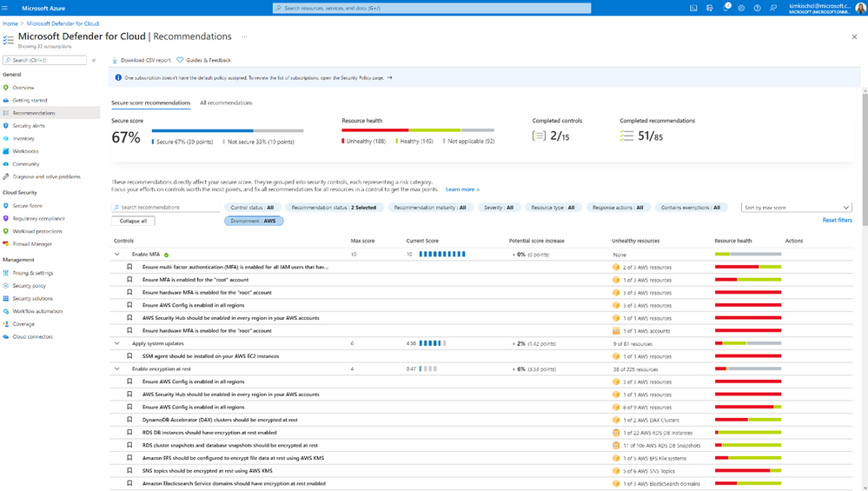Go to Microsoft Defender for Cloud breadcrumb

click(x=63, y=23)
